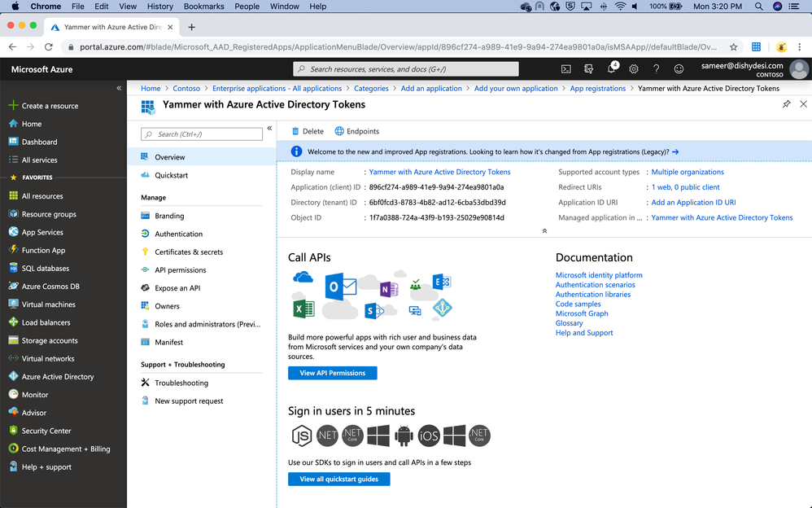Open the History menu in menu bar
The height and width of the screenshot is (508, 812).
click(159, 7)
